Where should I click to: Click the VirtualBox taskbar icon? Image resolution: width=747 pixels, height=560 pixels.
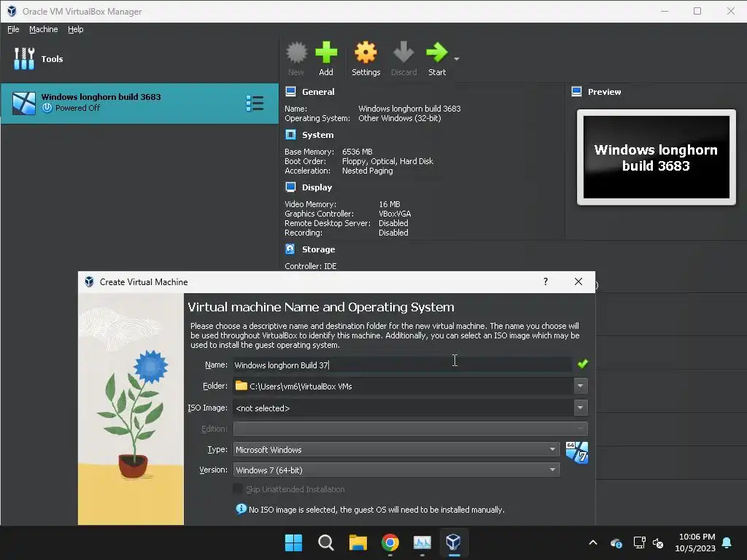pos(454,542)
